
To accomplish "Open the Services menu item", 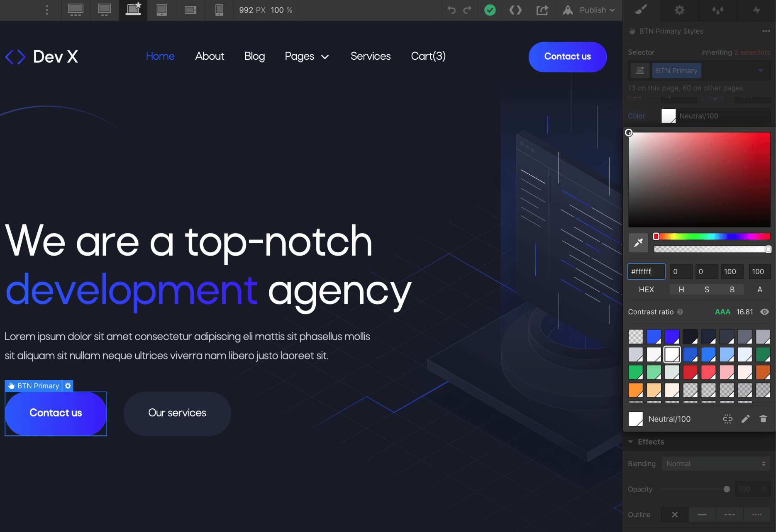I will coord(371,56).
